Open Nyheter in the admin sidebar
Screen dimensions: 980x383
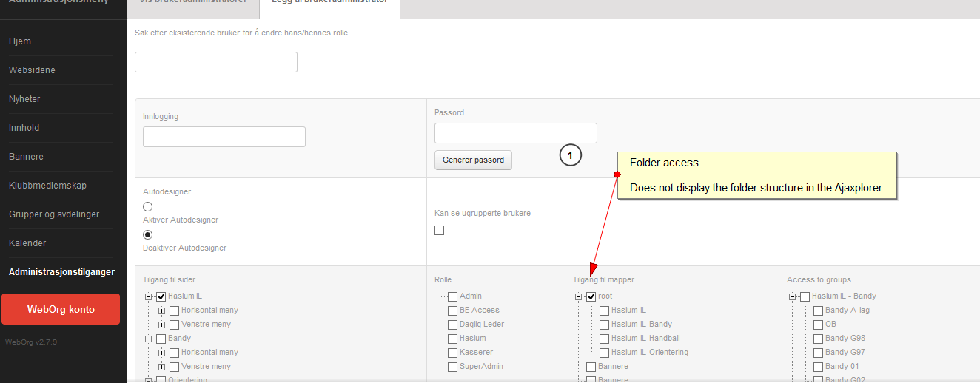click(24, 99)
